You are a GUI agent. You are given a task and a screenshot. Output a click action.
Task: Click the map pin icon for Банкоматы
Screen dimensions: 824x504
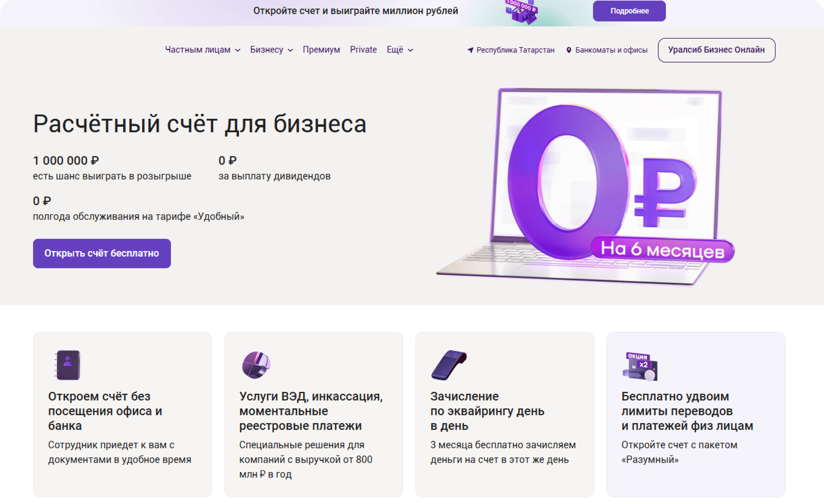[569, 50]
